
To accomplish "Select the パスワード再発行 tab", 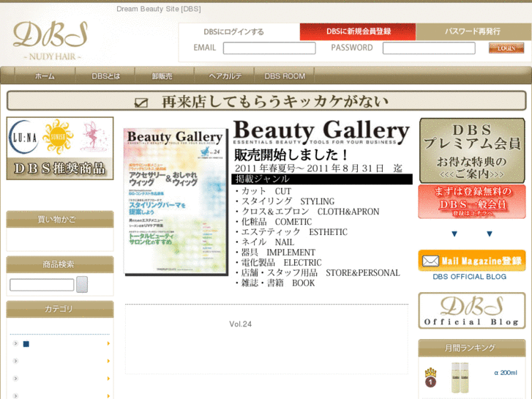I will tap(473, 31).
